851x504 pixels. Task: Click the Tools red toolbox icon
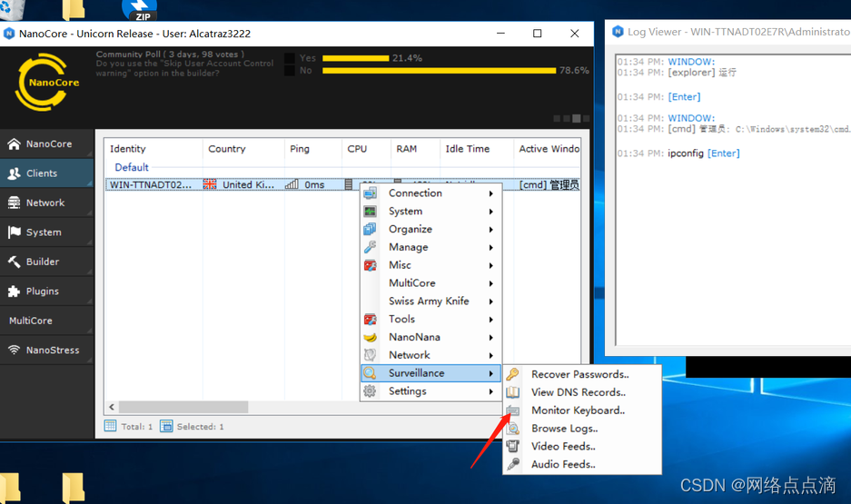pos(371,319)
